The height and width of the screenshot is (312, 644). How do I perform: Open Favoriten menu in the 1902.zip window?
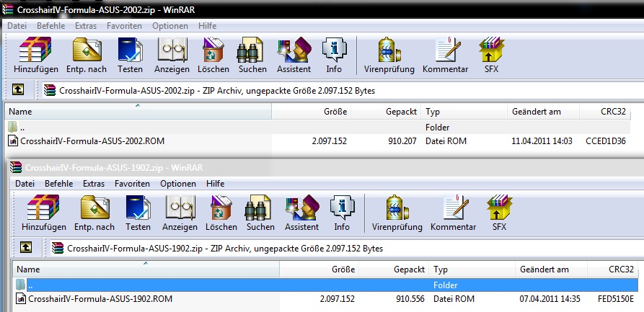[x=132, y=184]
